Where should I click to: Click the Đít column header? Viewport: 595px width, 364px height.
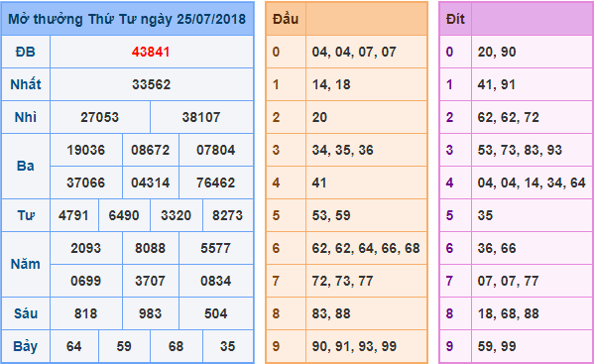point(455,19)
